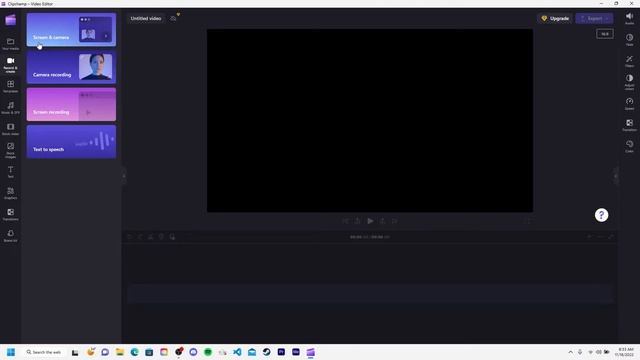Choose the Screen recording card

click(x=71, y=104)
